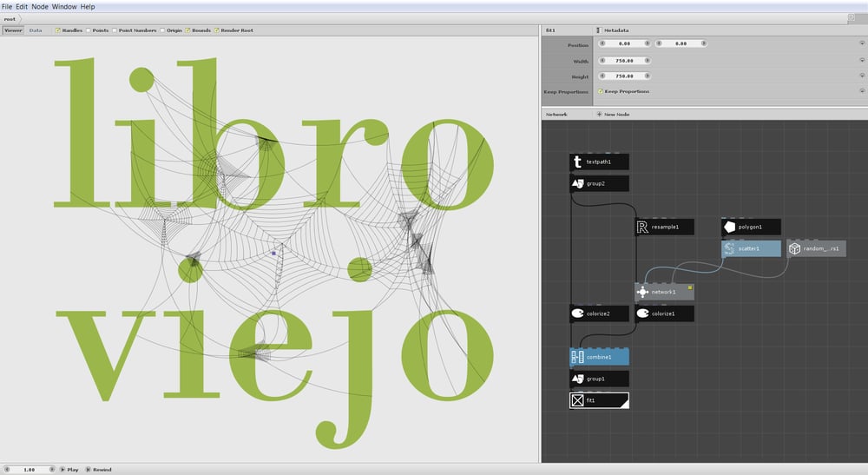Screen dimensions: 868x475
Task: Open the Height parameter's dropdown arrow
Action: (x=862, y=76)
